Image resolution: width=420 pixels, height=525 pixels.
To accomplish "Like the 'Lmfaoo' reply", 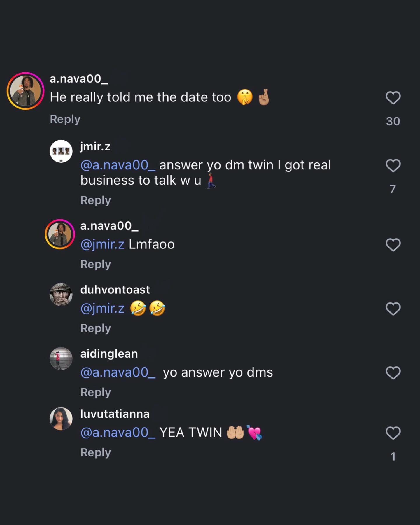I will click(393, 245).
